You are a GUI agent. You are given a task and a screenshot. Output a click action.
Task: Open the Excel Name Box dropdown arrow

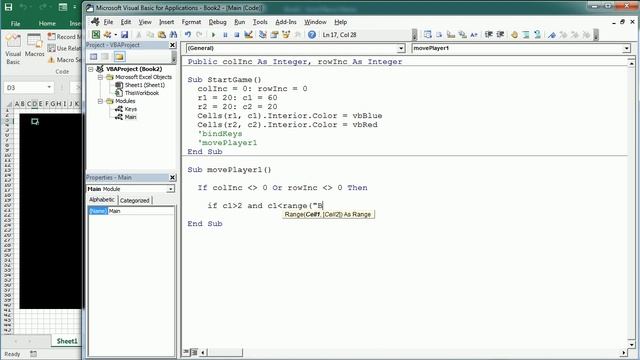click(49, 87)
